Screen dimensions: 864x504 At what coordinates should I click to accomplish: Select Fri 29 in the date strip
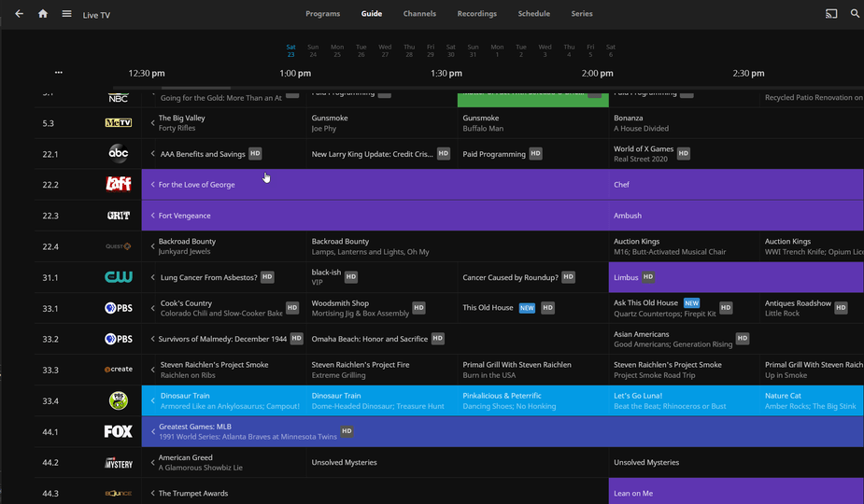(x=431, y=50)
